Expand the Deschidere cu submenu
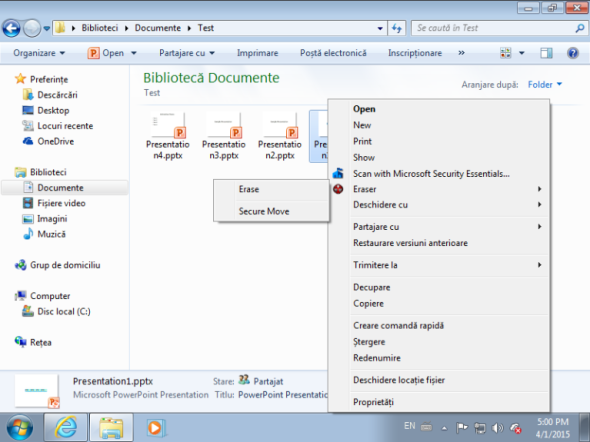The width and height of the screenshot is (590, 442). click(x=439, y=205)
